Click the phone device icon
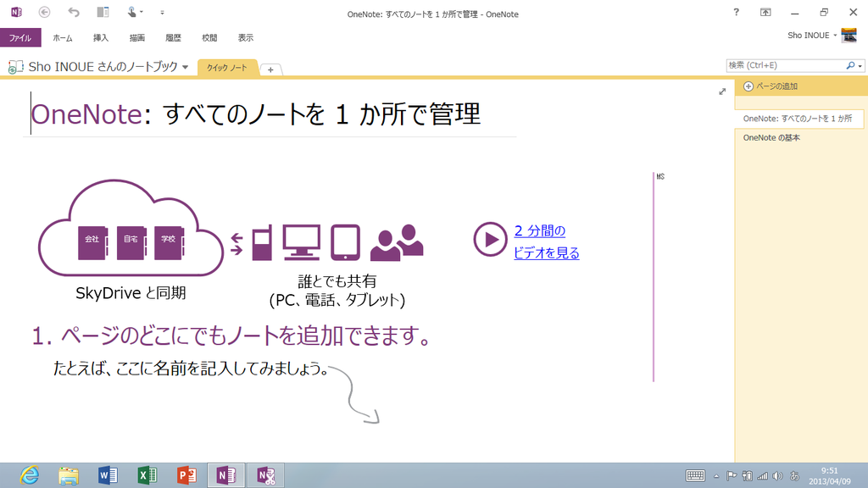This screenshot has height=488, width=868. pos(263,242)
